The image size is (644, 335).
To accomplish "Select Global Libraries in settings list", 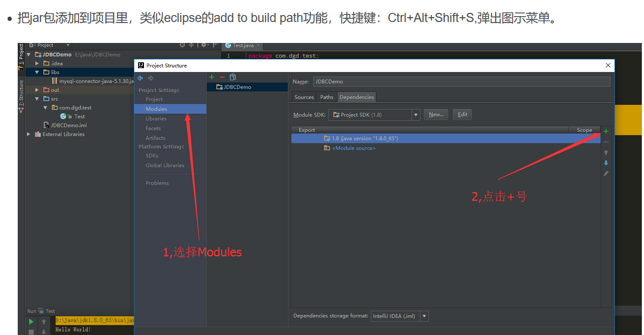I will coord(165,165).
